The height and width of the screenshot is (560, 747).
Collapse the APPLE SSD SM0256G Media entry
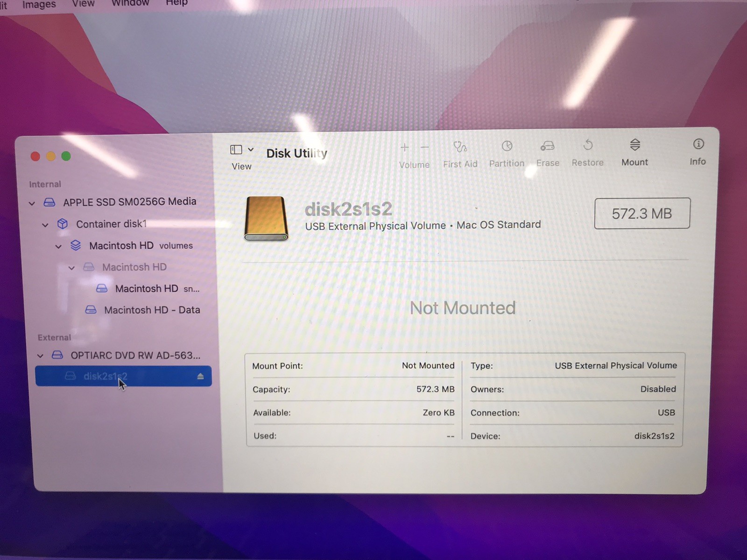pyautogui.click(x=32, y=203)
